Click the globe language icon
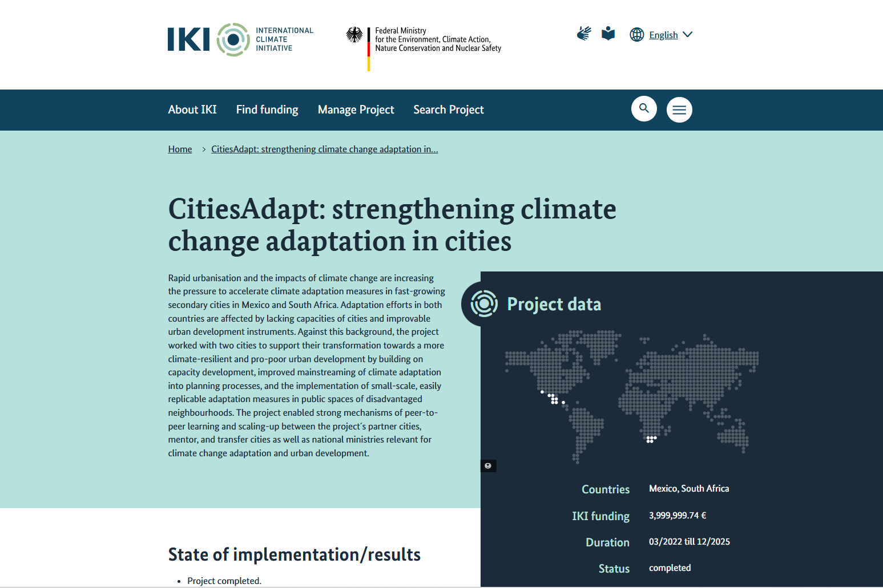 point(637,35)
